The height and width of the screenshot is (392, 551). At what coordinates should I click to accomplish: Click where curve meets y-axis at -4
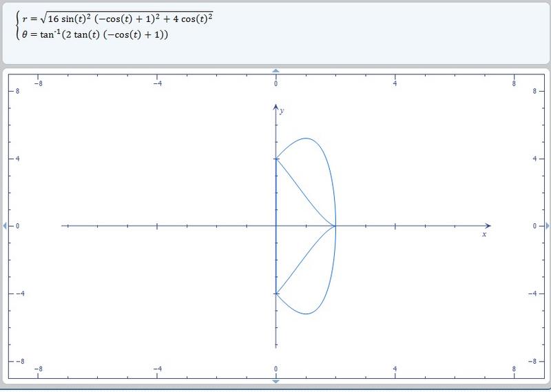pos(275,293)
